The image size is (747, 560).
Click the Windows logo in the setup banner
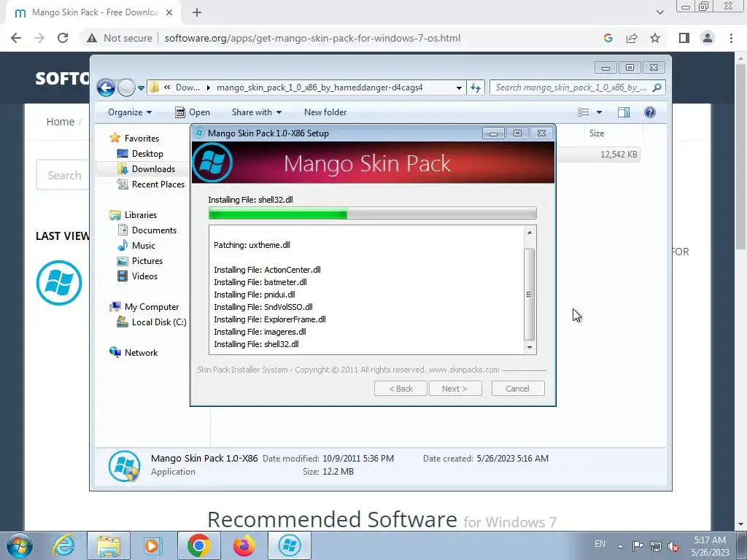[x=212, y=163]
